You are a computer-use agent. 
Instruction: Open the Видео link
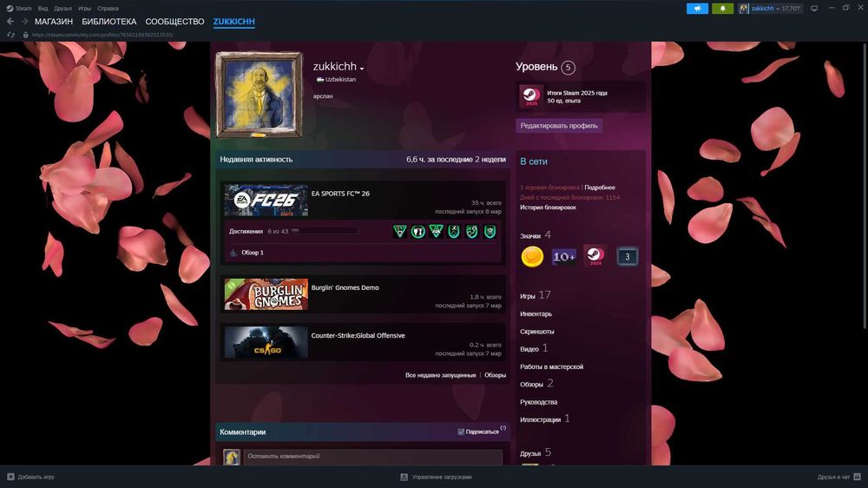pyautogui.click(x=534, y=348)
